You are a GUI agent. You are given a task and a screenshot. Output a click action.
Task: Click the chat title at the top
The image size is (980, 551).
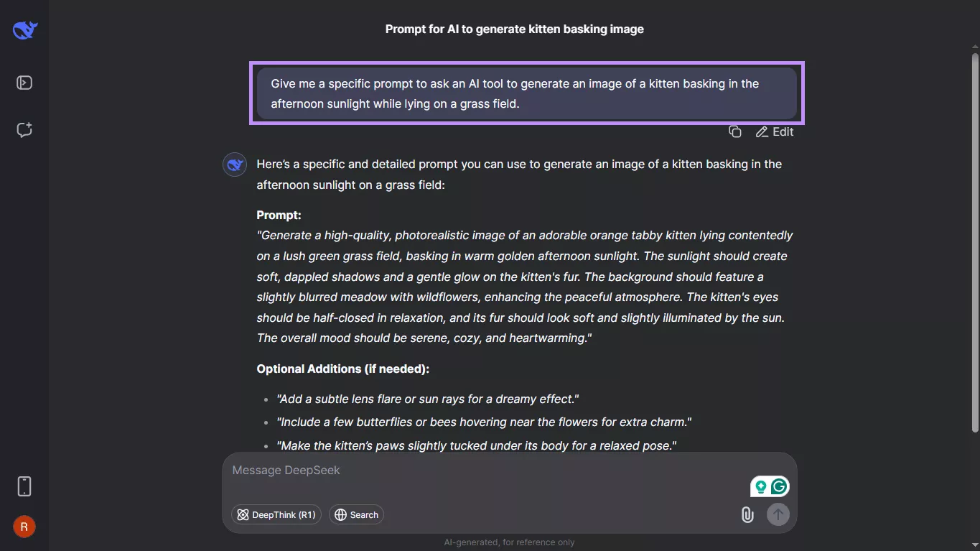coord(514,29)
